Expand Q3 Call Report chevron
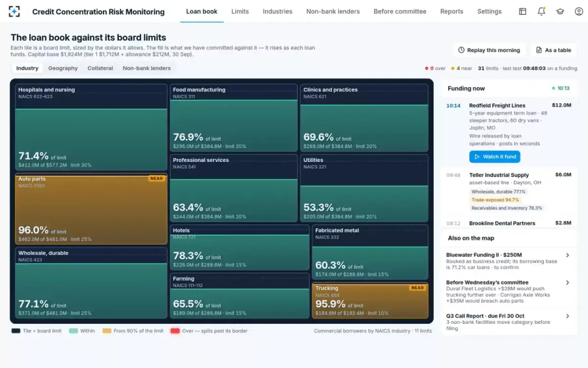This screenshot has height=368, width=588. pos(567,316)
